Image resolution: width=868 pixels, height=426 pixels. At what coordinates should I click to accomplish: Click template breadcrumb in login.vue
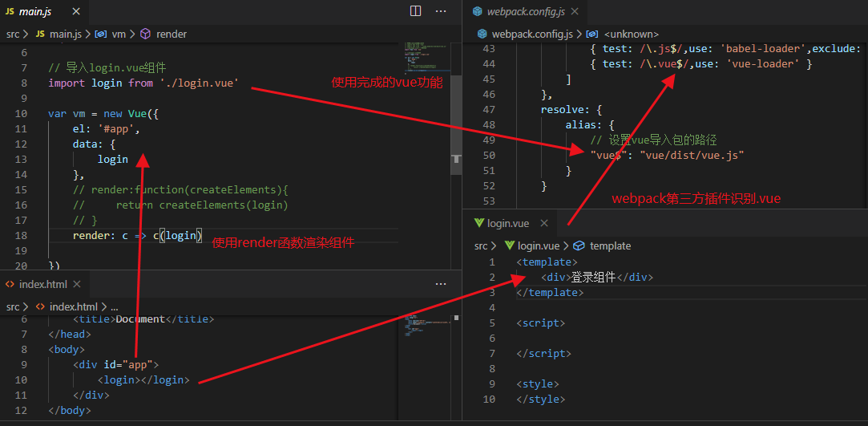click(602, 245)
